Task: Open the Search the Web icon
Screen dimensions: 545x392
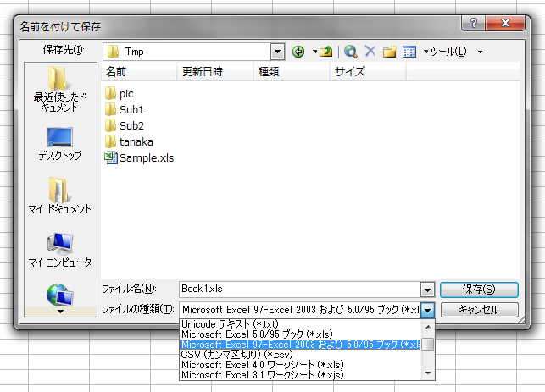Action: click(351, 52)
